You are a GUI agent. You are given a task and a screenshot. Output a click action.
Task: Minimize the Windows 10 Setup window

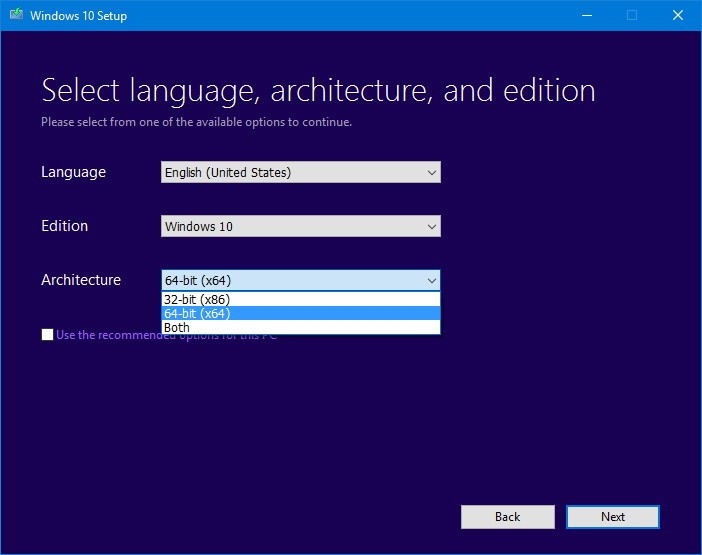point(587,15)
